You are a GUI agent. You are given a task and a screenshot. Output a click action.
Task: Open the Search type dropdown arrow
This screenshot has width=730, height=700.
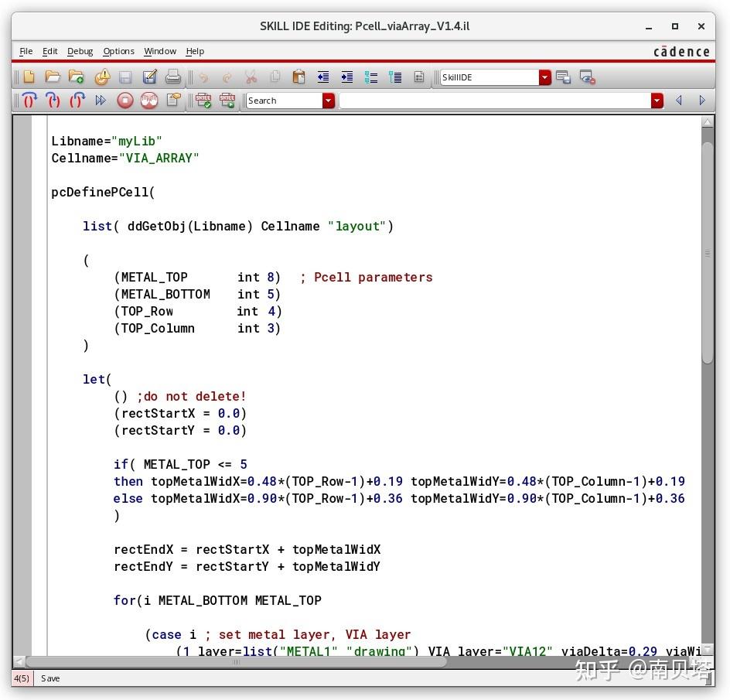(329, 101)
